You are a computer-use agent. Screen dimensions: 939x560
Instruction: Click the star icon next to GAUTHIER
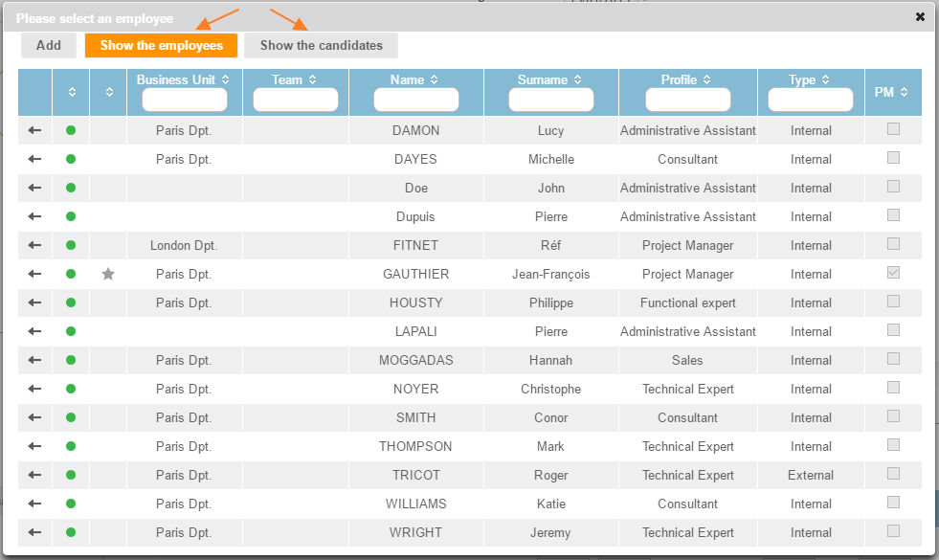click(x=108, y=274)
